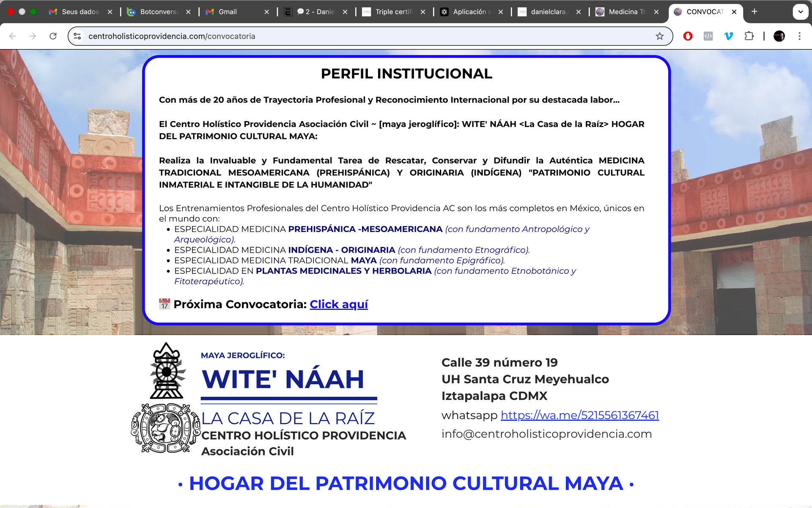Go back with the back arrow
Screen dimensions: 812x508
coord(13,36)
